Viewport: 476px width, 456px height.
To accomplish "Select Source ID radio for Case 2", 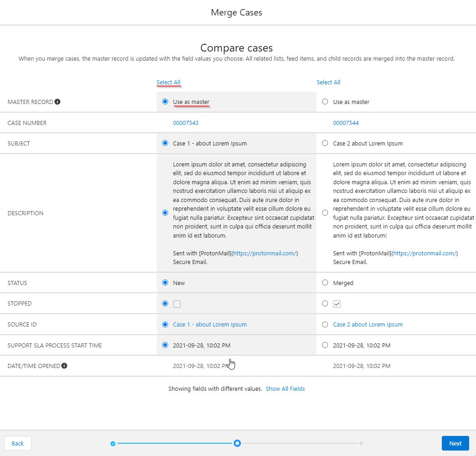I will 325,324.
